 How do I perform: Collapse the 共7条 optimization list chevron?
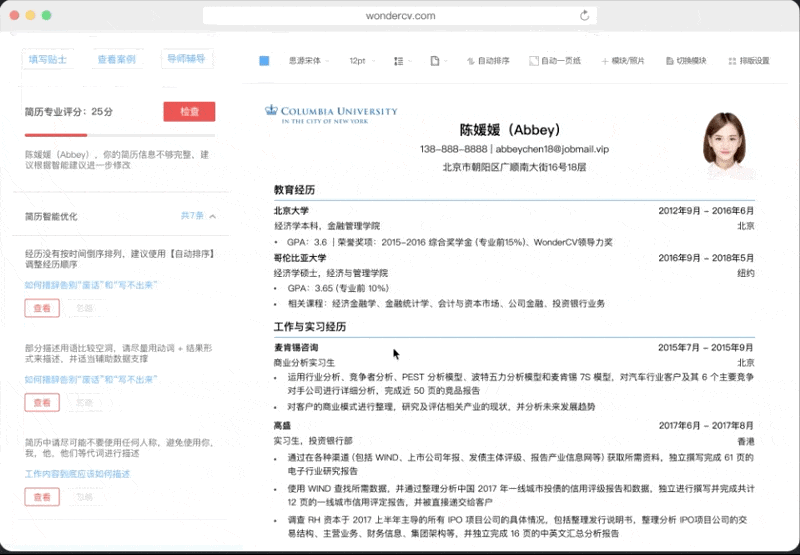point(213,216)
